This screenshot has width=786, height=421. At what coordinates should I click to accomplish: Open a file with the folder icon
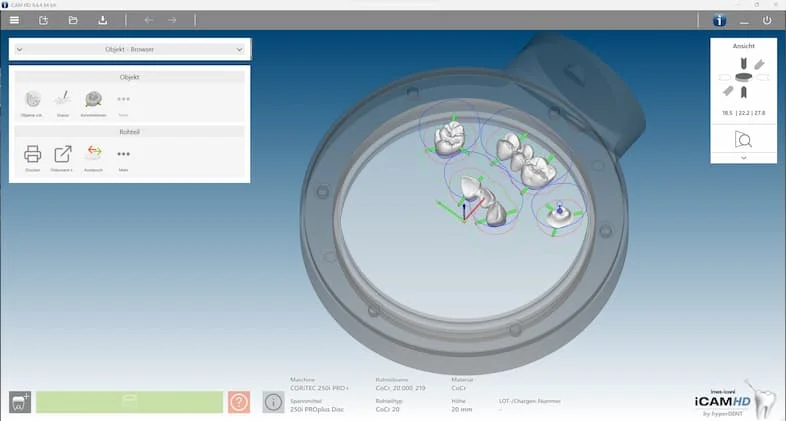coord(73,20)
